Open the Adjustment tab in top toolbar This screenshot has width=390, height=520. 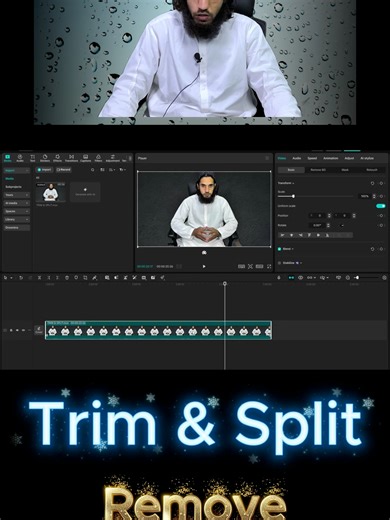pos(112,158)
